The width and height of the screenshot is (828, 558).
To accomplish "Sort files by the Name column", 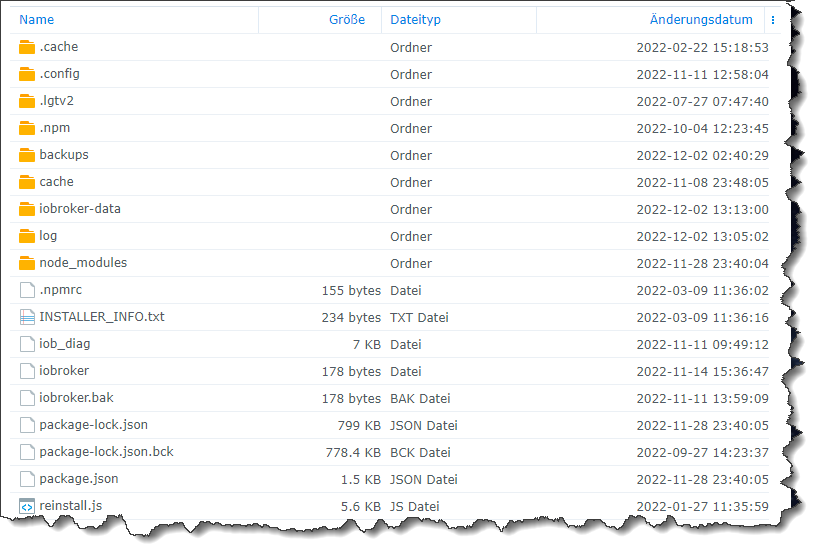I will [36, 20].
